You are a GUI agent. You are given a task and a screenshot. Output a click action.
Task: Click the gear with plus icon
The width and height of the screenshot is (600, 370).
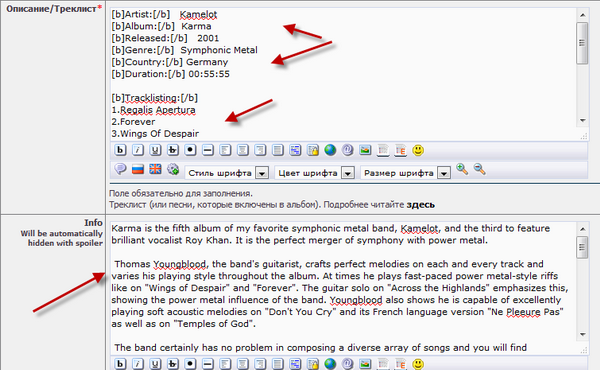coord(173,169)
